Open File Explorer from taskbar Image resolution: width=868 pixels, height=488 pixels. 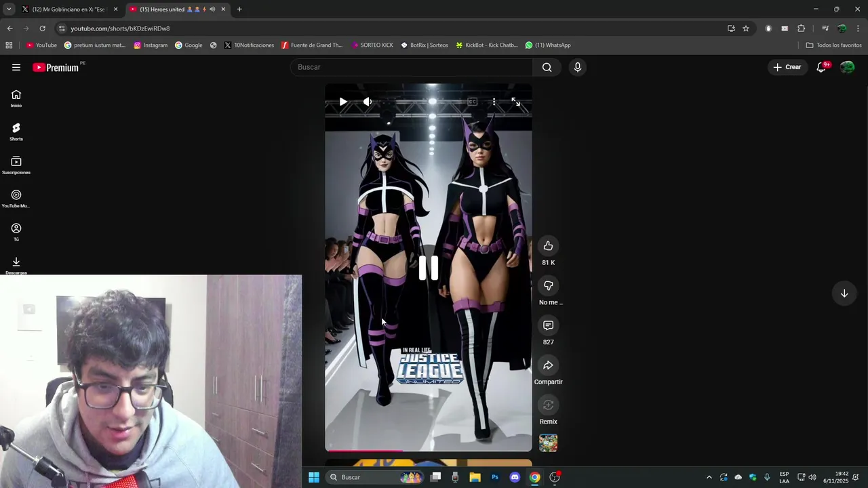click(x=475, y=477)
